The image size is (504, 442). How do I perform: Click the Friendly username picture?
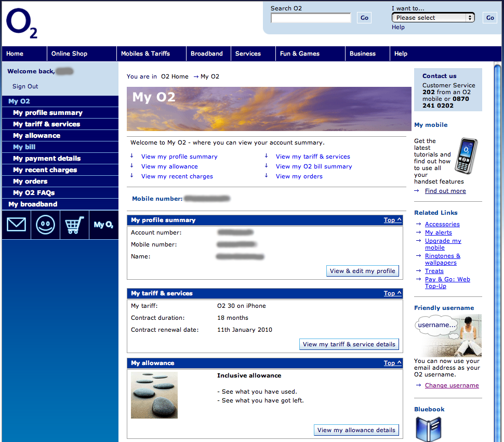(448, 335)
